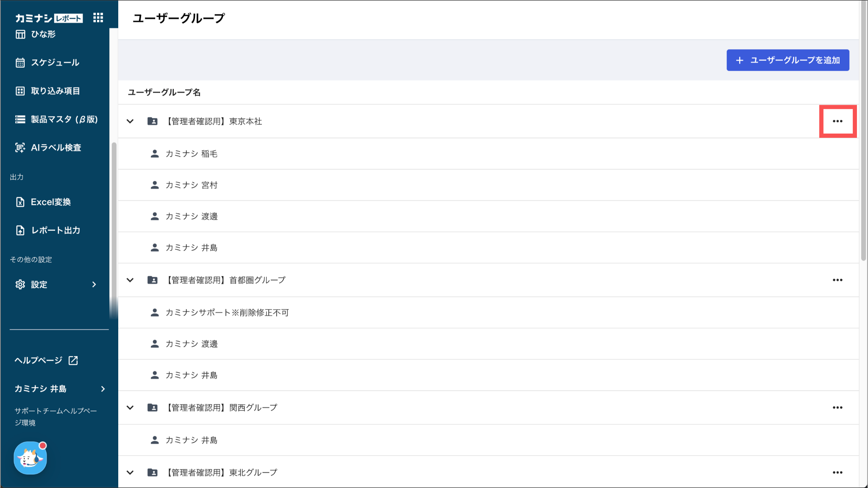Click ユーザーグループを追加 button

(787, 60)
